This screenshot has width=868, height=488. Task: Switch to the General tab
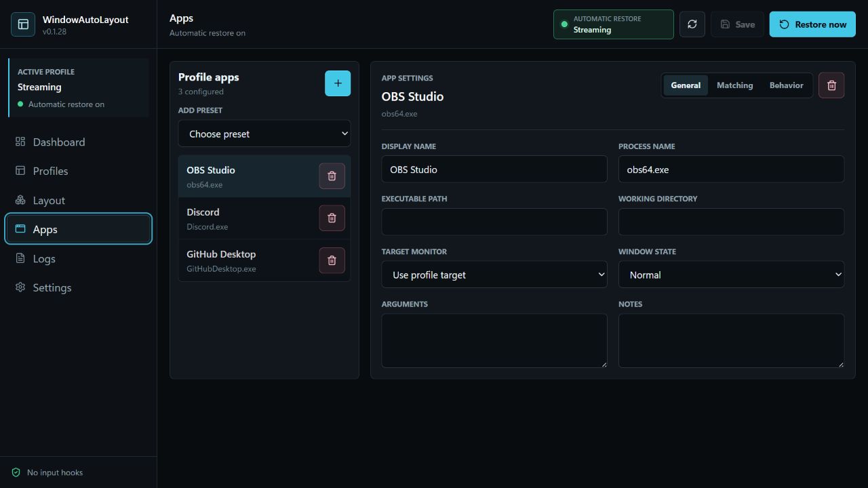[x=686, y=85]
